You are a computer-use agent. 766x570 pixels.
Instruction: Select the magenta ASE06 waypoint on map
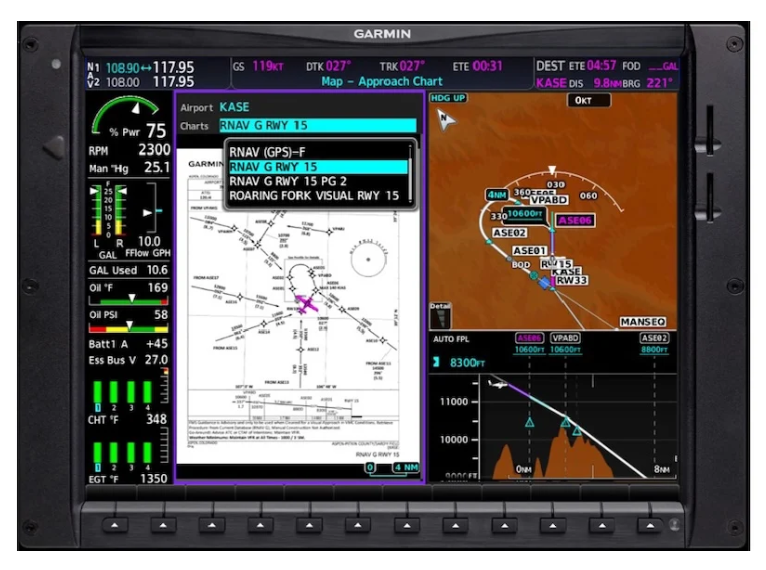point(575,220)
